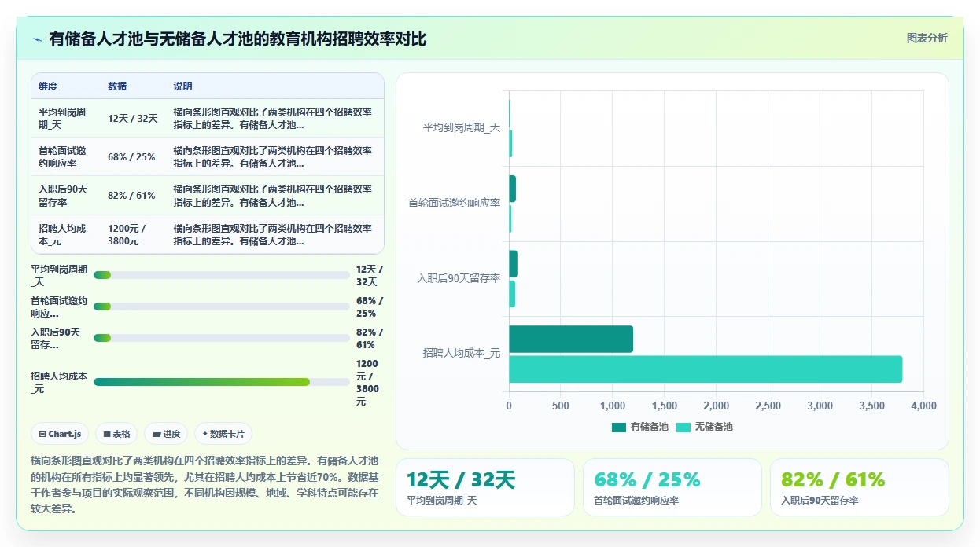Select the 数据卡片 tag

(223, 434)
